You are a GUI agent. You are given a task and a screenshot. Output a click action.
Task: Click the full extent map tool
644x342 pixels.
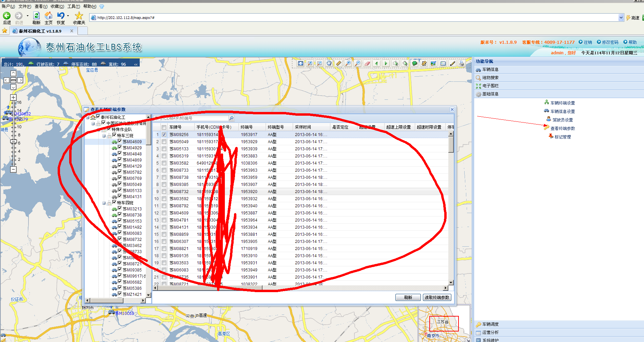(x=300, y=63)
